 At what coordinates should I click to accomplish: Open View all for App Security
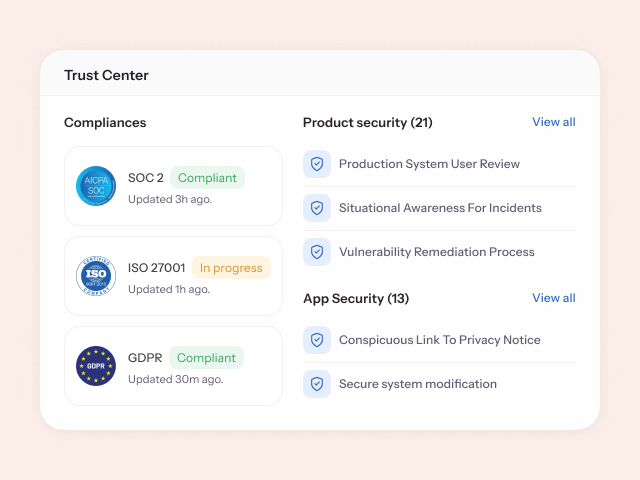(553, 298)
